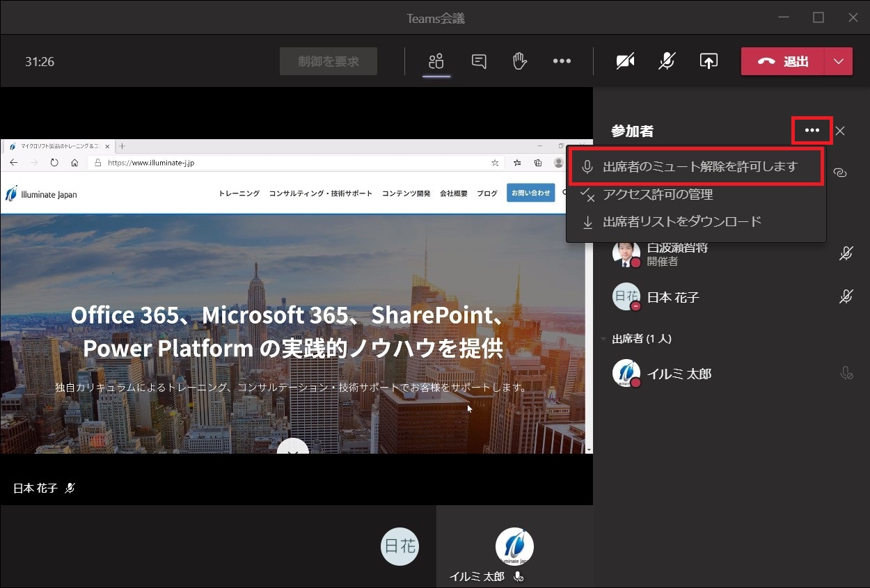Click shared browser's favorites list icon
The height and width of the screenshot is (588, 870).
[517, 163]
